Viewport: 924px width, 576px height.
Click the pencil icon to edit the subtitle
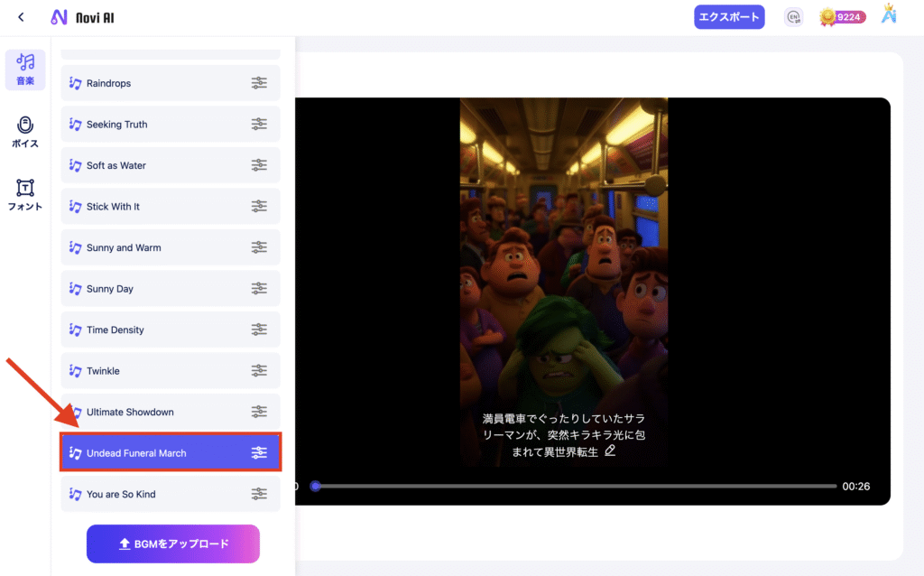[x=611, y=451]
